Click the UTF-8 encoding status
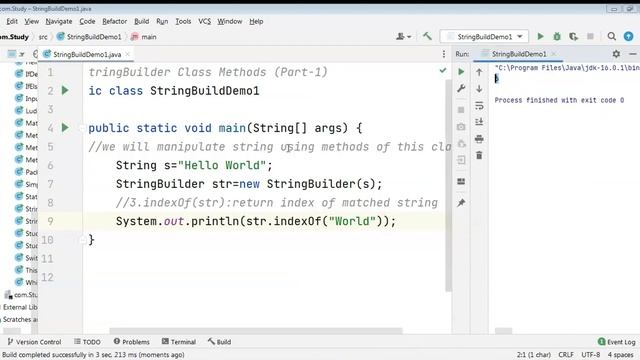 click(590, 355)
